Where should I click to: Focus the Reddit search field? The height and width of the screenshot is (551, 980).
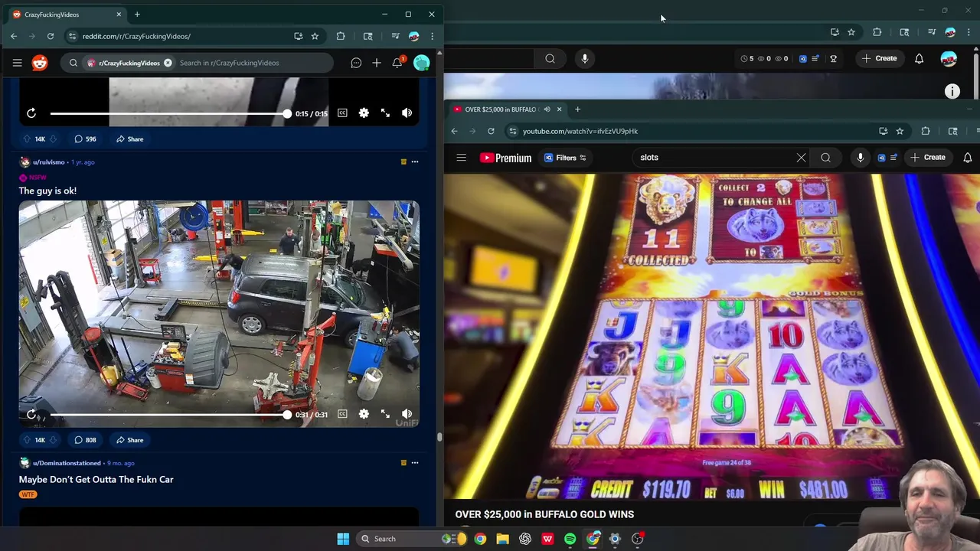coord(253,63)
